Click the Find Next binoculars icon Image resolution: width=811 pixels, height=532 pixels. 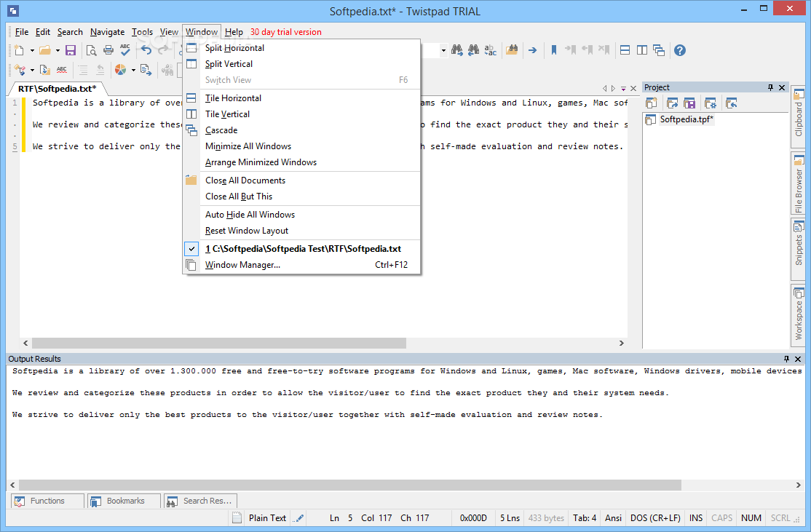tap(456, 50)
